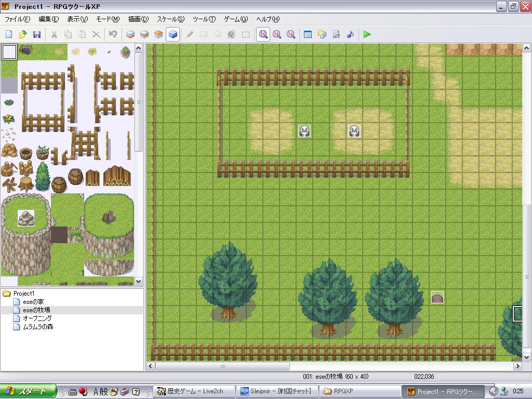Open the スケール(S) menu

(170, 19)
